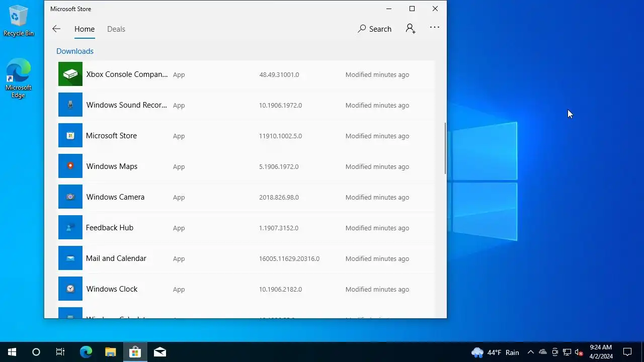Open network status tray icon
The height and width of the screenshot is (362, 644).
coord(567,352)
